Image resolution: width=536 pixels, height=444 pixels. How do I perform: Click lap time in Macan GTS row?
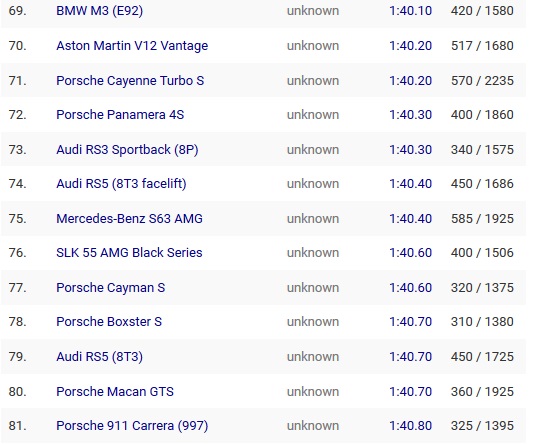pos(411,392)
